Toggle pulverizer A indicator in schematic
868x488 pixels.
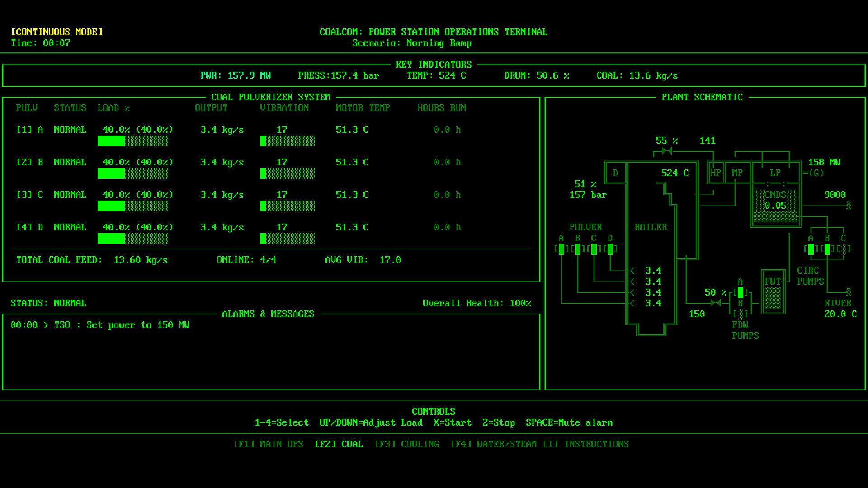(561, 249)
